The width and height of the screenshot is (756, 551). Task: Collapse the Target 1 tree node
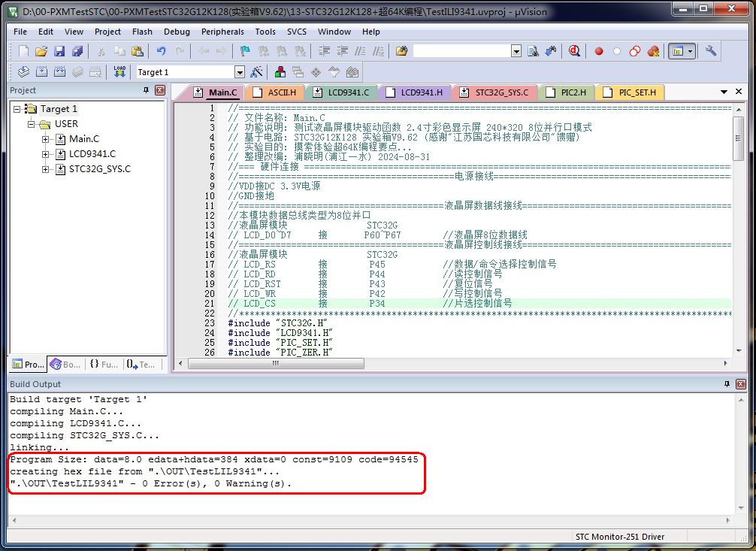coord(17,109)
